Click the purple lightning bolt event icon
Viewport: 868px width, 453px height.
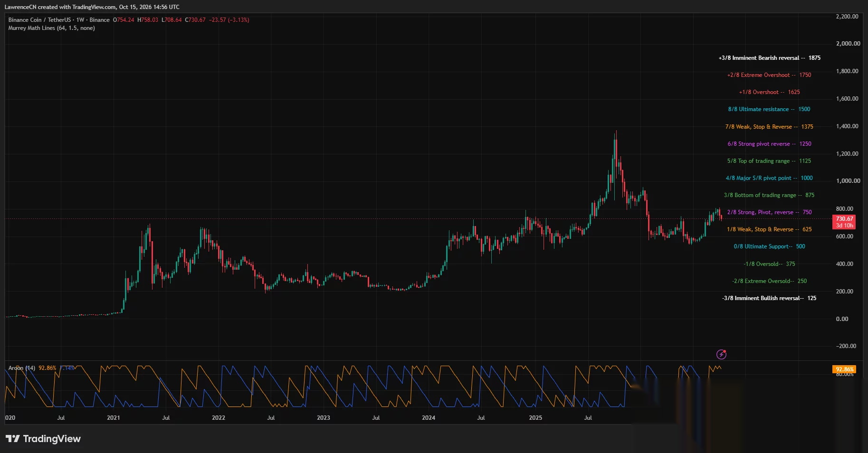tap(721, 354)
